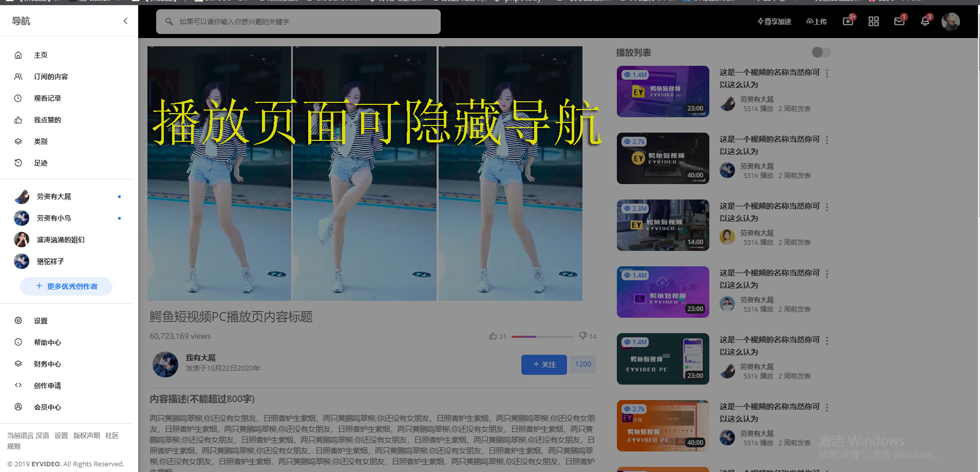
Task: Collapse the navigation sidebar with chevron
Action: pyautogui.click(x=125, y=21)
